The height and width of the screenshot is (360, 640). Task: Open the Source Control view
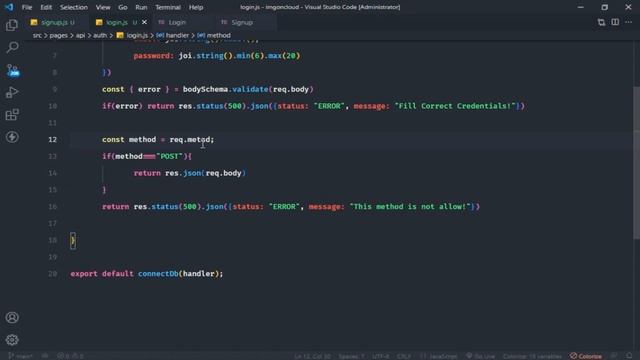[13, 70]
